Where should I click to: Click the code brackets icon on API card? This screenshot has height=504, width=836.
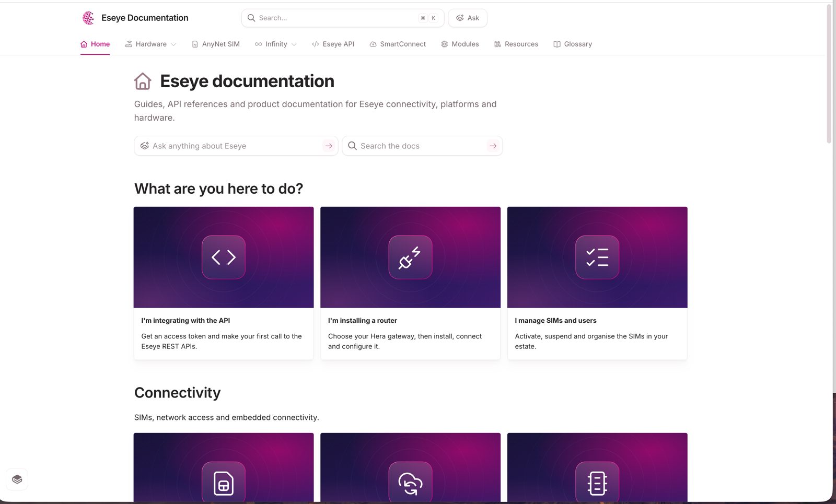tap(224, 257)
